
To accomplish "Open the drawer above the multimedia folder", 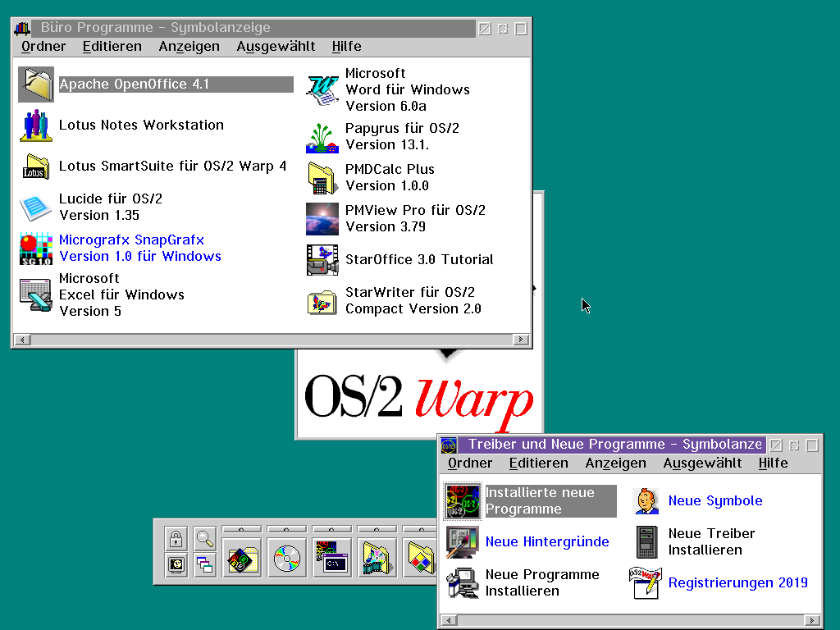I will pos(377,529).
